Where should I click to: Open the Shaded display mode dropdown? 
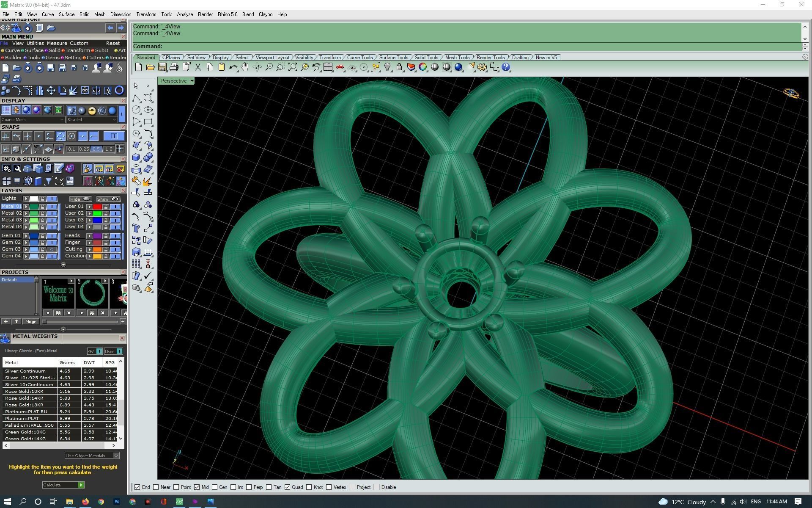pyautogui.click(x=91, y=120)
